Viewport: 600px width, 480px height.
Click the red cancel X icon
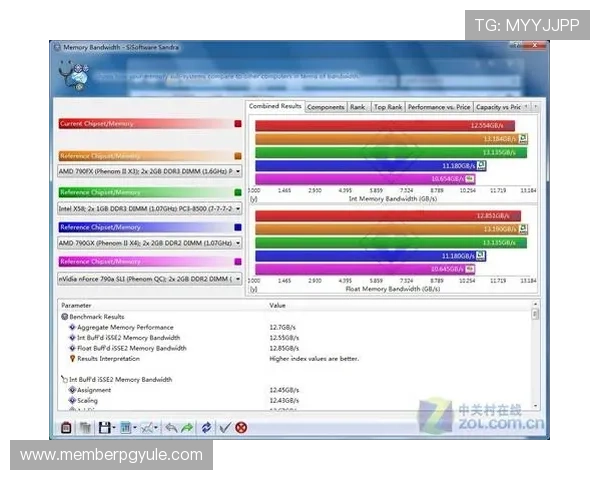pyautogui.click(x=241, y=428)
